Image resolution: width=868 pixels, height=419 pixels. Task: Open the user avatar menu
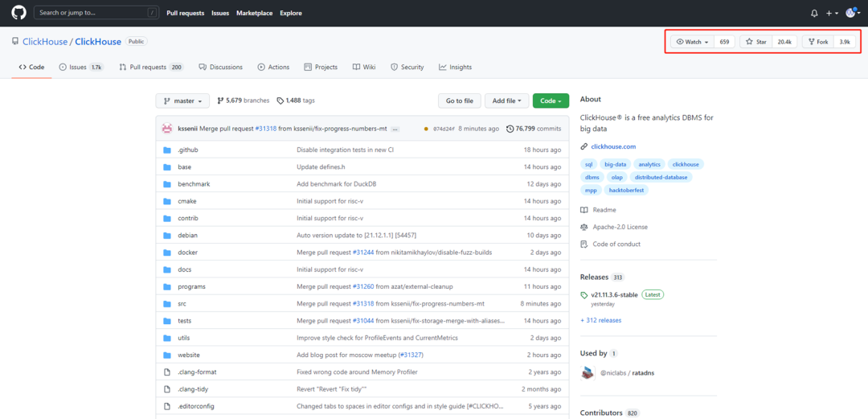coord(853,13)
